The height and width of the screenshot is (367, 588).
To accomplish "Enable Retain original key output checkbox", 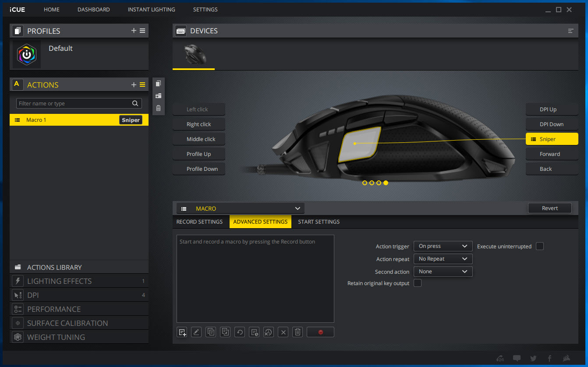I will pos(418,283).
